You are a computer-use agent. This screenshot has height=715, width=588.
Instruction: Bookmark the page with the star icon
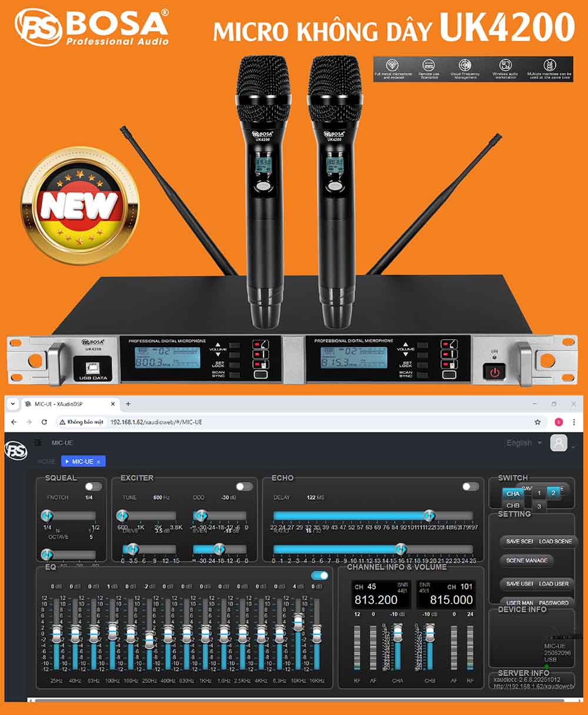tap(537, 422)
